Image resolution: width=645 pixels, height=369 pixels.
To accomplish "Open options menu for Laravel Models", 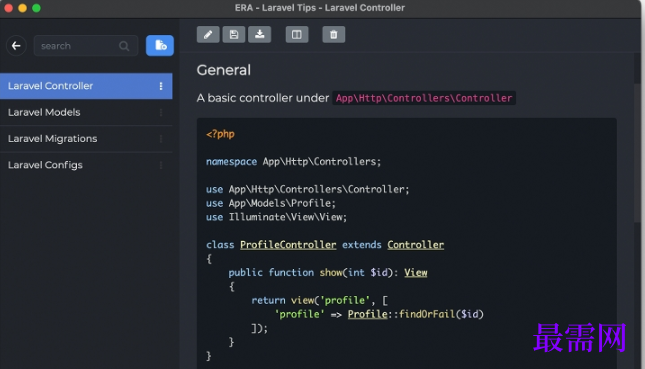I will tap(161, 112).
